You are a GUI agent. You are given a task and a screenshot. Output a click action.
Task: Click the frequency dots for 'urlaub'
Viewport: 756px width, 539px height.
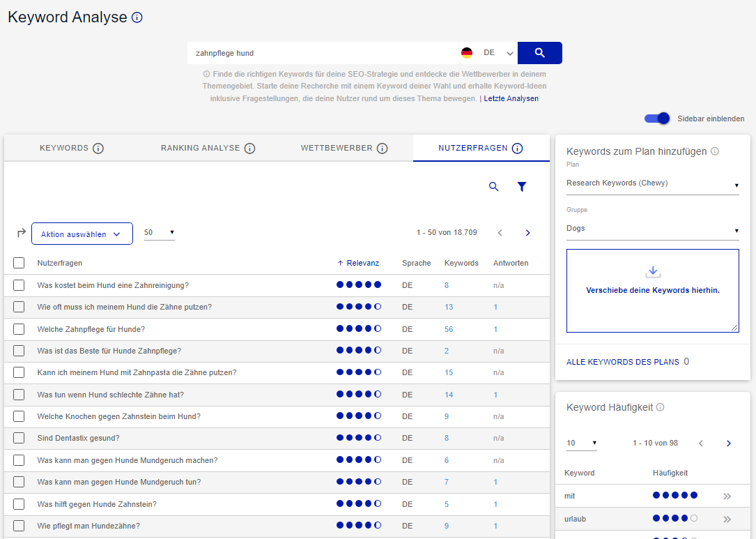point(675,518)
